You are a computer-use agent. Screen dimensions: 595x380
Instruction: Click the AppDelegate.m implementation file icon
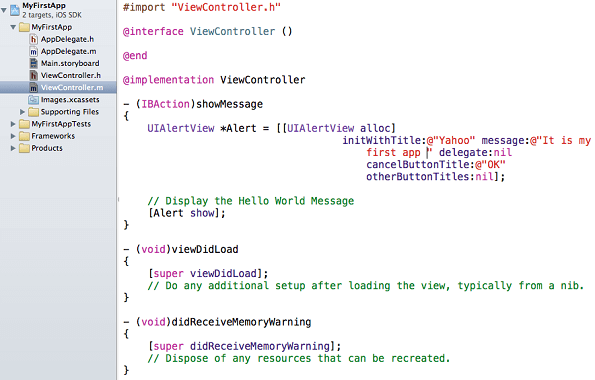click(34, 51)
